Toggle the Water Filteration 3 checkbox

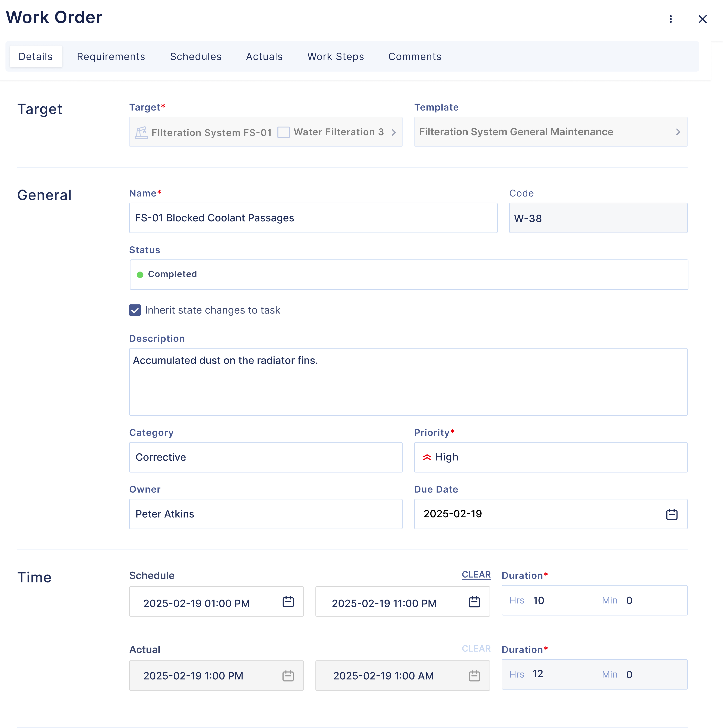[x=283, y=132]
